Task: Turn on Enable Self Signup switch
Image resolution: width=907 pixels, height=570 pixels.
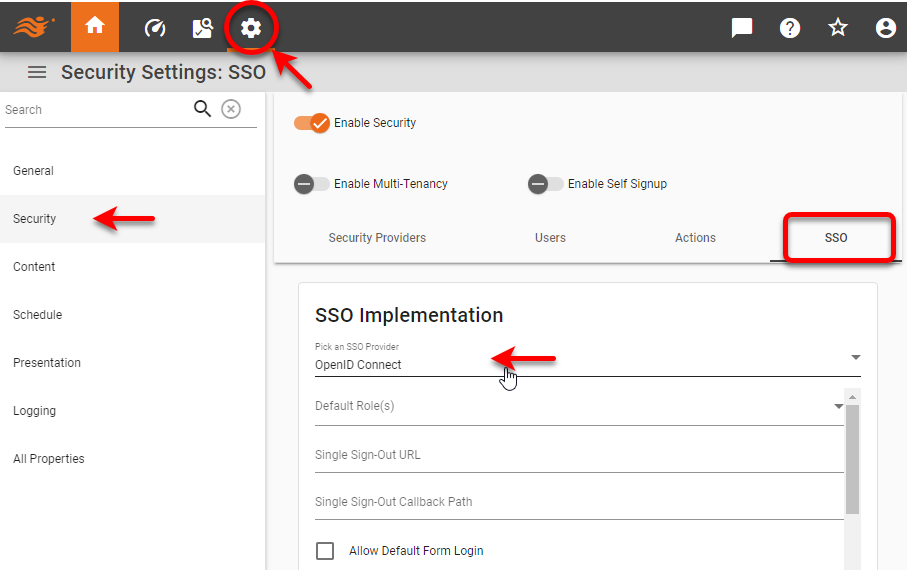Action: pos(545,184)
